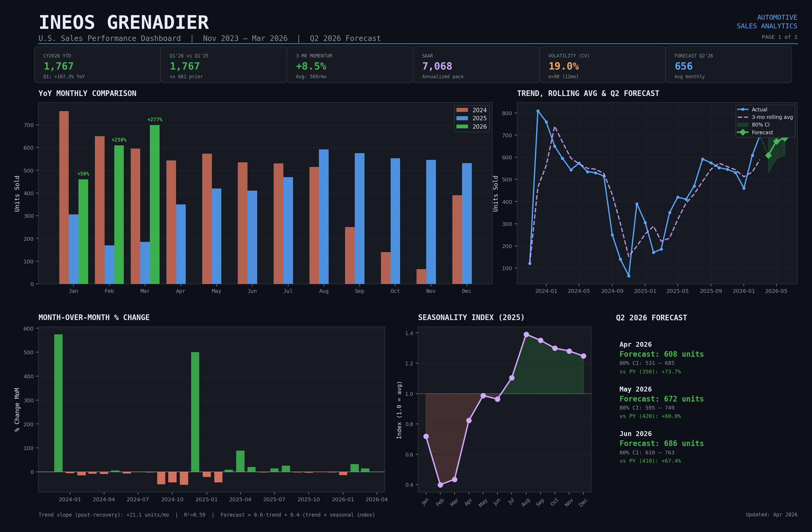
Task: Select the red November 2024 bar
Action: click(421, 276)
